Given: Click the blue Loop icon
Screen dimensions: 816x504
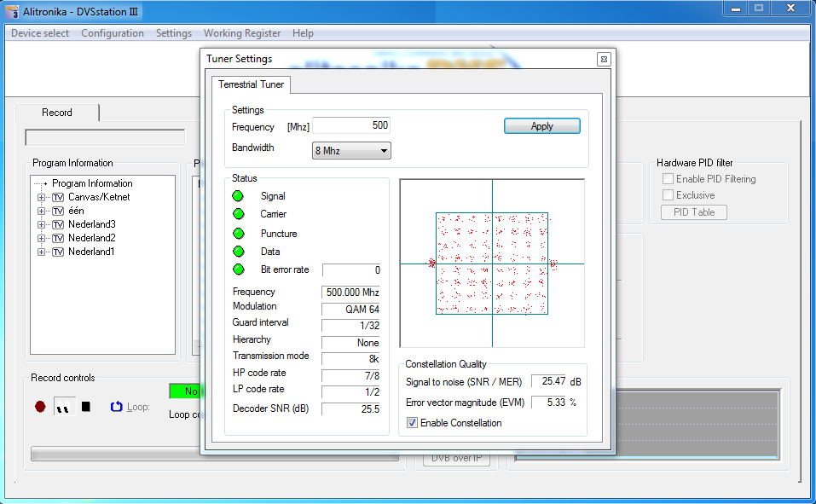Looking at the screenshot, I should click(x=117, y=407).
